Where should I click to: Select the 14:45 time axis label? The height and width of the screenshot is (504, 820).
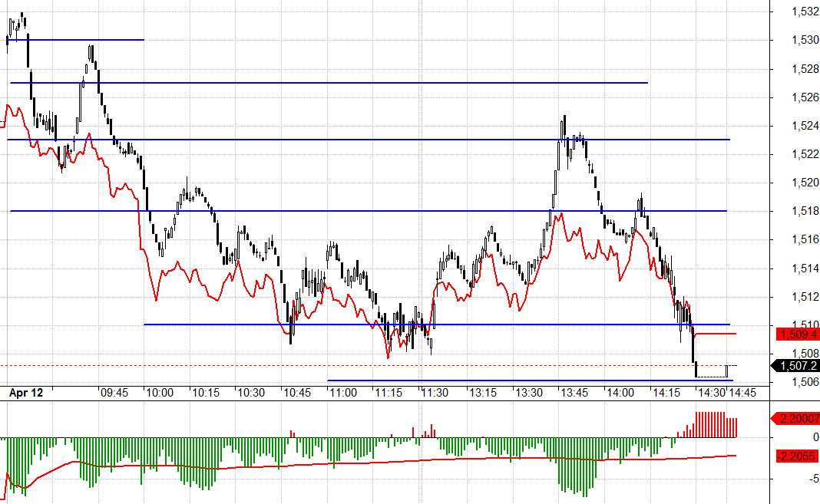coord(742,392)
